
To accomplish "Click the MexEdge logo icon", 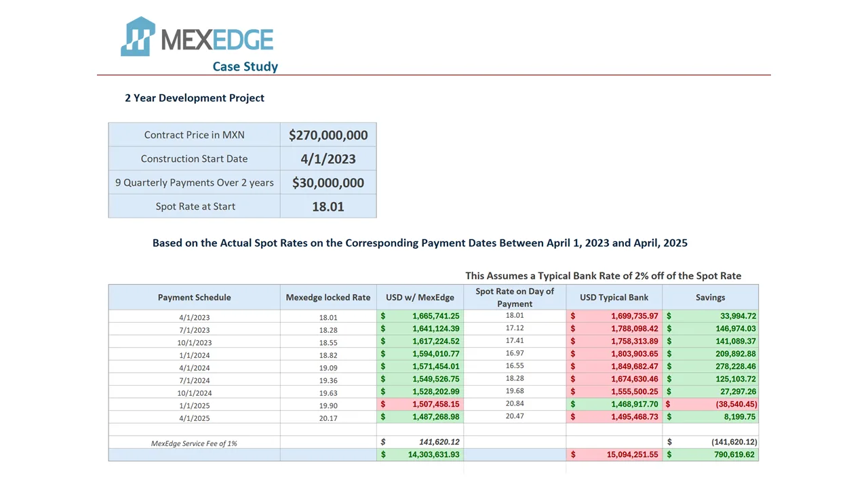I will click(x=138, y=37).
